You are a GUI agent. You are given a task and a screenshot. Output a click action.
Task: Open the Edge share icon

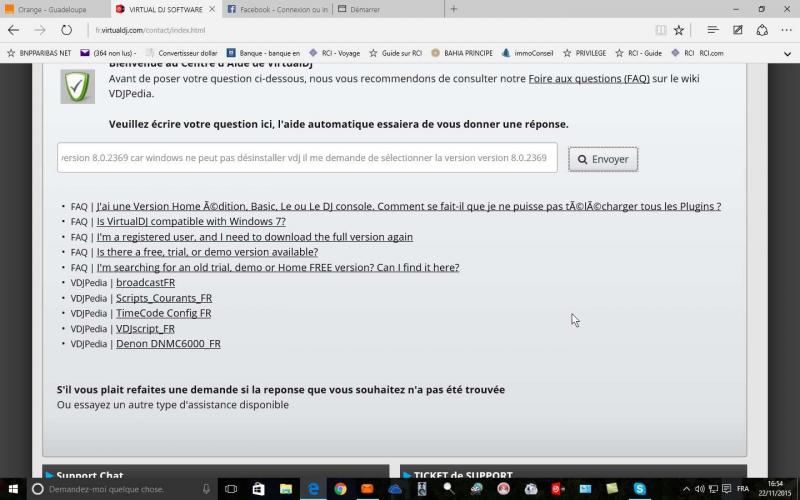(x=762, y=30)
